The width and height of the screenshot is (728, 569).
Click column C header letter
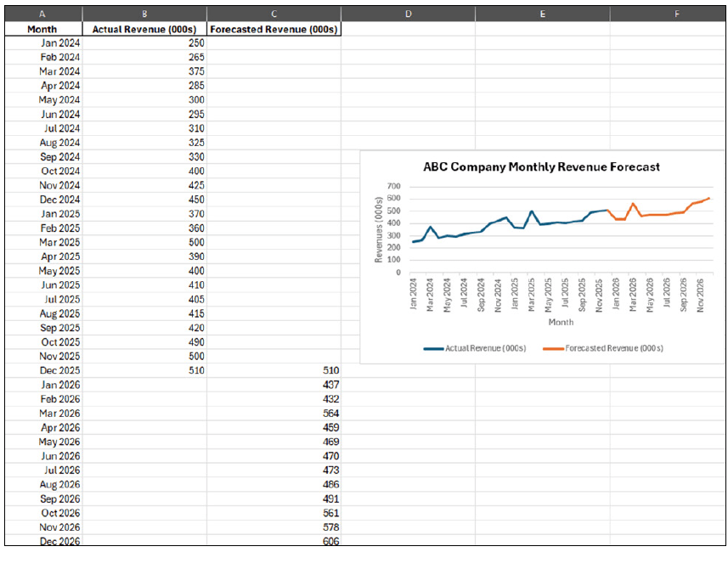[274, 14]
